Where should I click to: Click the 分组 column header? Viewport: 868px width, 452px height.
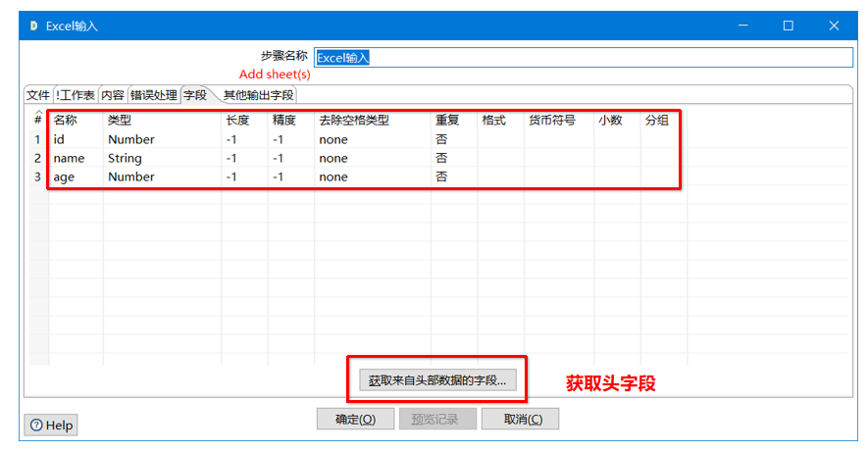click(663, 120)
